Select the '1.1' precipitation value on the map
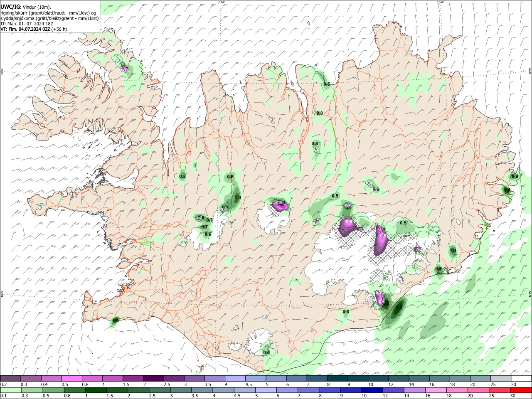 pos(453,251)
